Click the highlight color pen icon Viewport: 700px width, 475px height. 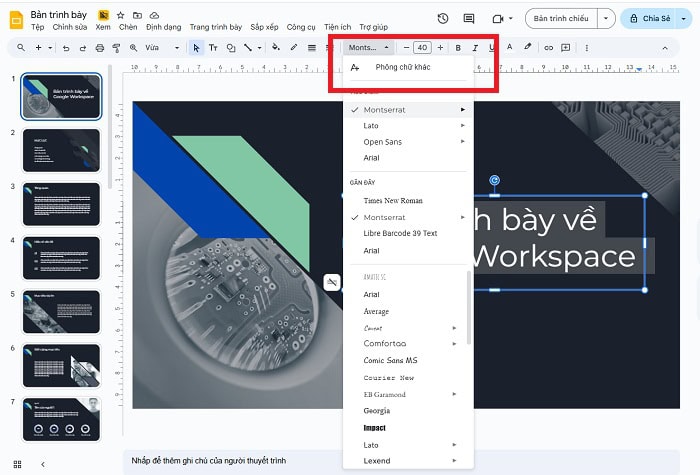pos(528,47)
